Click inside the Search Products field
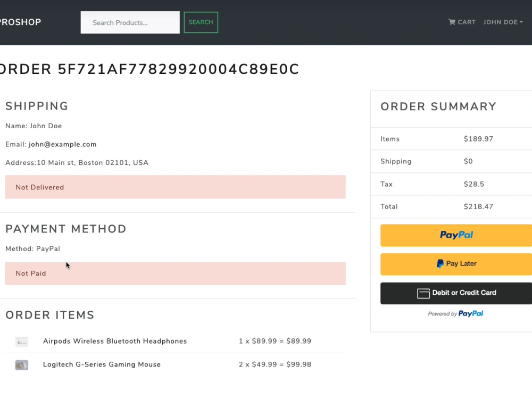The height and width of the screenshot is (399, 532). point(129,22)
